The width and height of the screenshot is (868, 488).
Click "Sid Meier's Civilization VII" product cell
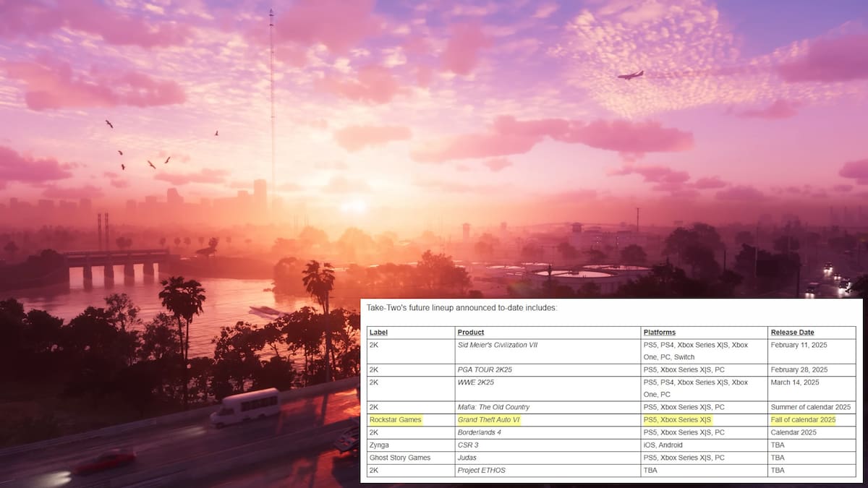[x=498, y=345]
